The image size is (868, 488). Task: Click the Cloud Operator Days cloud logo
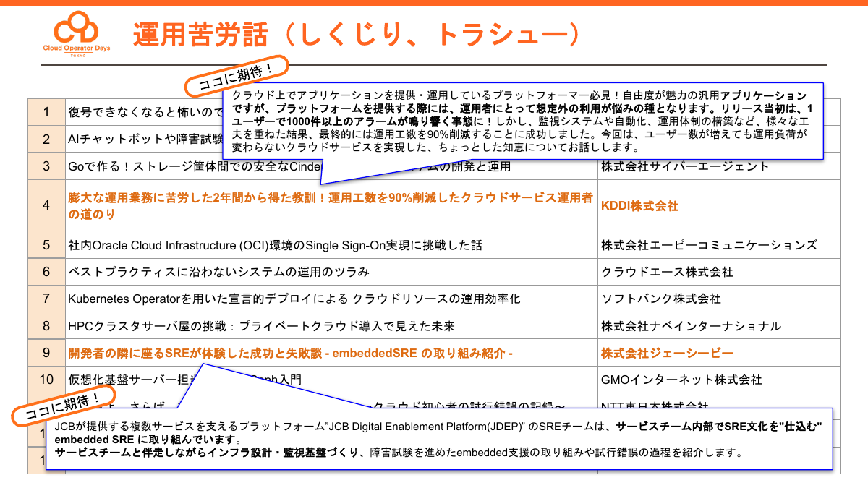(x=78, y=35)
